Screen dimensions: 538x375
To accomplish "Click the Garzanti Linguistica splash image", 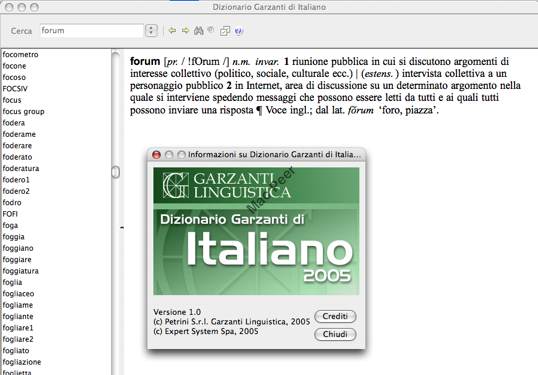I will tap(256, 231).
